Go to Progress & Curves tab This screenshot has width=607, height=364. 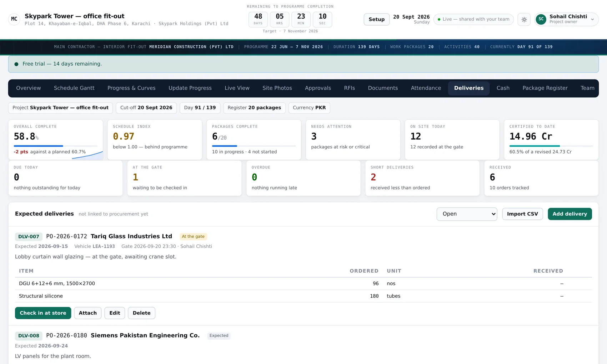click(x=131, y=88)
